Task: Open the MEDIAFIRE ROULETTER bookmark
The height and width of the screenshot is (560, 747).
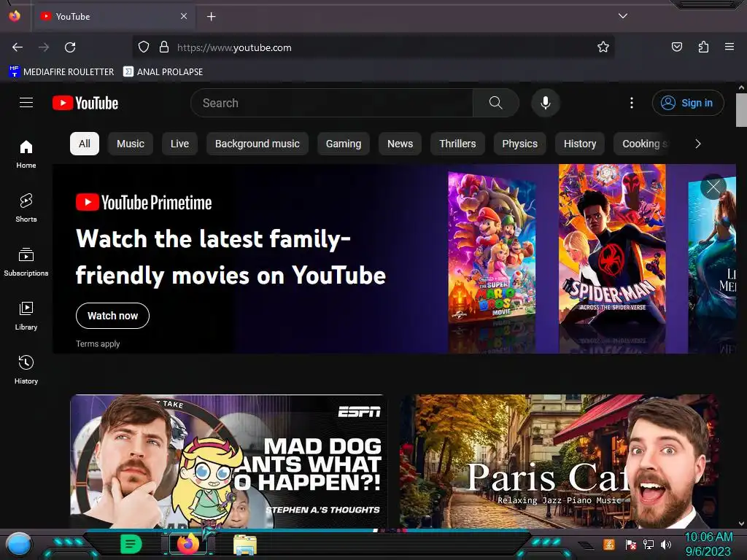Action: tap(61, 72)
